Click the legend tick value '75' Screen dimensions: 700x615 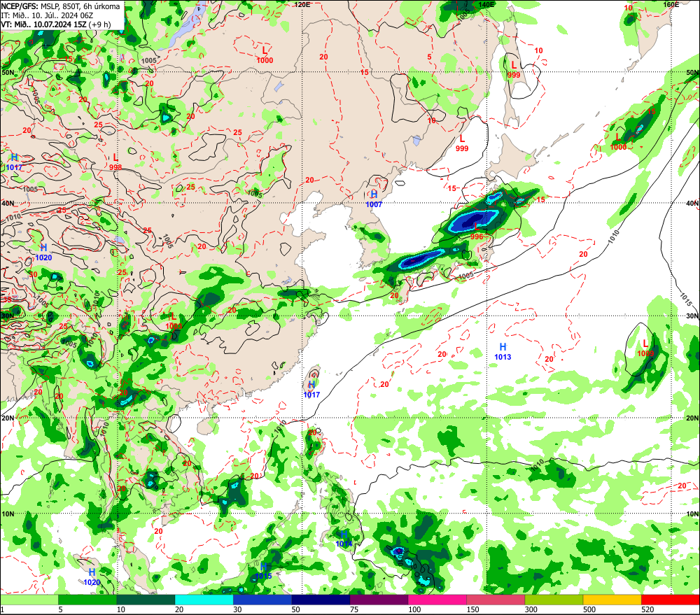(x=354, y=609)
